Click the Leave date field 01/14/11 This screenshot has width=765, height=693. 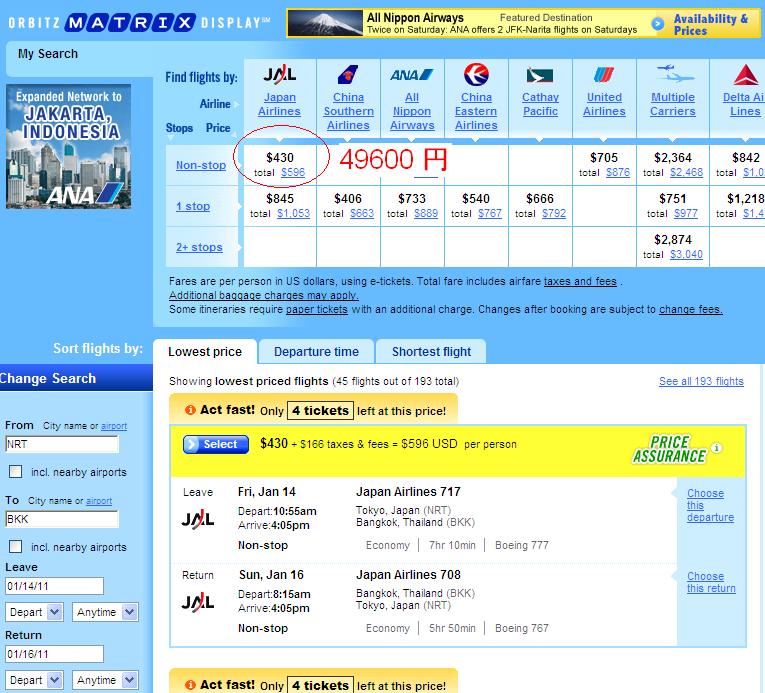pyautogui.click(x=54, y=586)
